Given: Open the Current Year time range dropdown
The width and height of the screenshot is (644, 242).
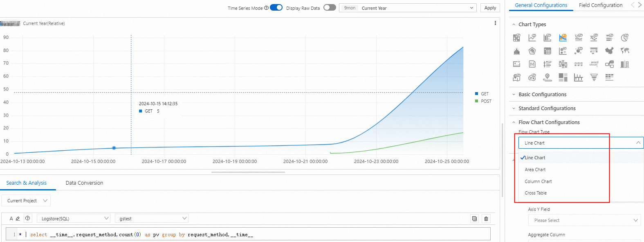Looking at the screenshot, I should [x=408, y=8].
